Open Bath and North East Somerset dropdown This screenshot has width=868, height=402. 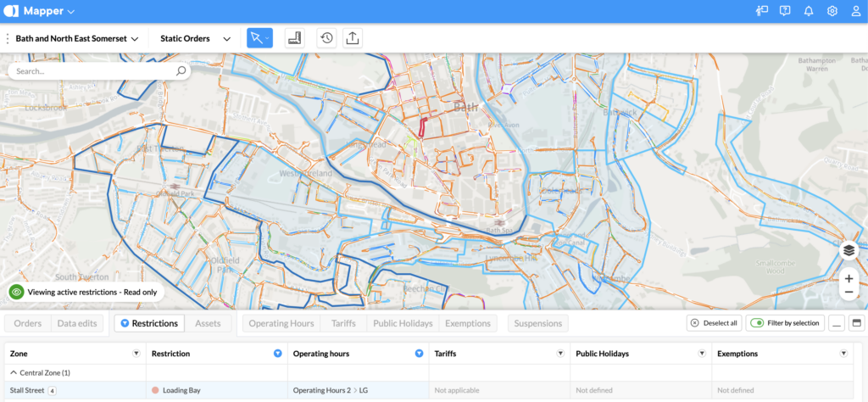(76, 38)
